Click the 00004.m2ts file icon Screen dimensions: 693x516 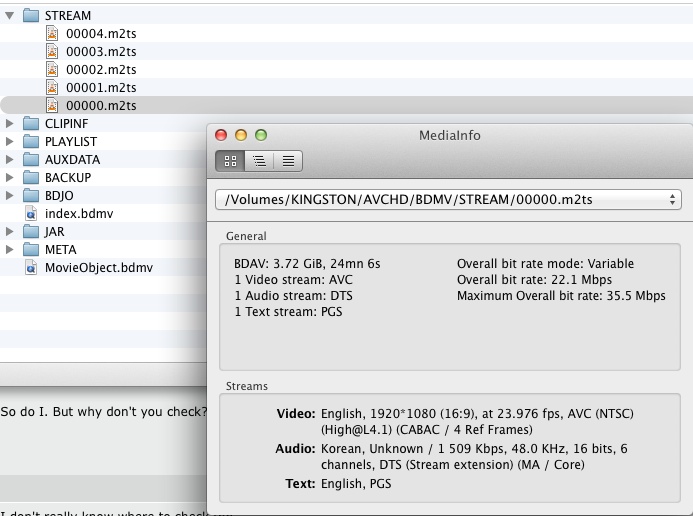pyautogui.click(x=53, y=34)
